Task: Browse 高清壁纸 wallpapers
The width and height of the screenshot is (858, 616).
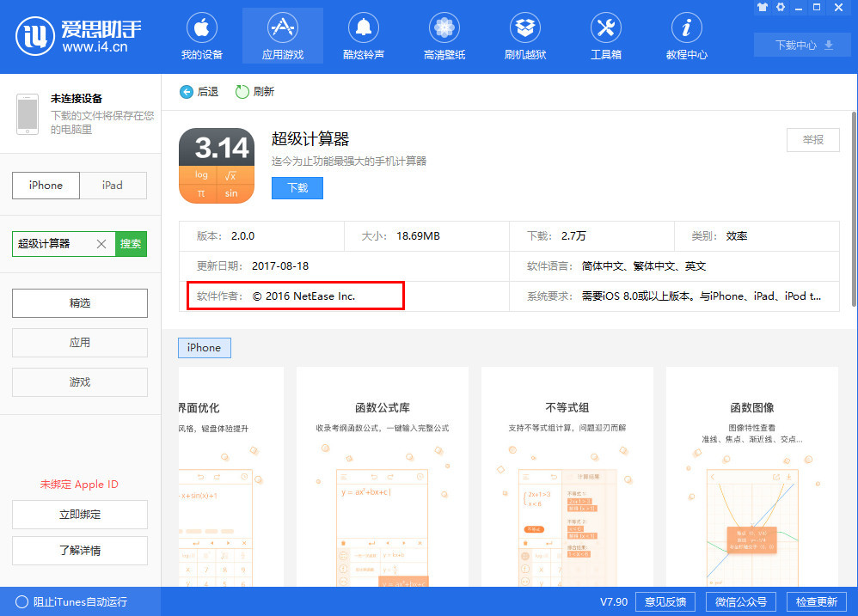Action: 444,36
